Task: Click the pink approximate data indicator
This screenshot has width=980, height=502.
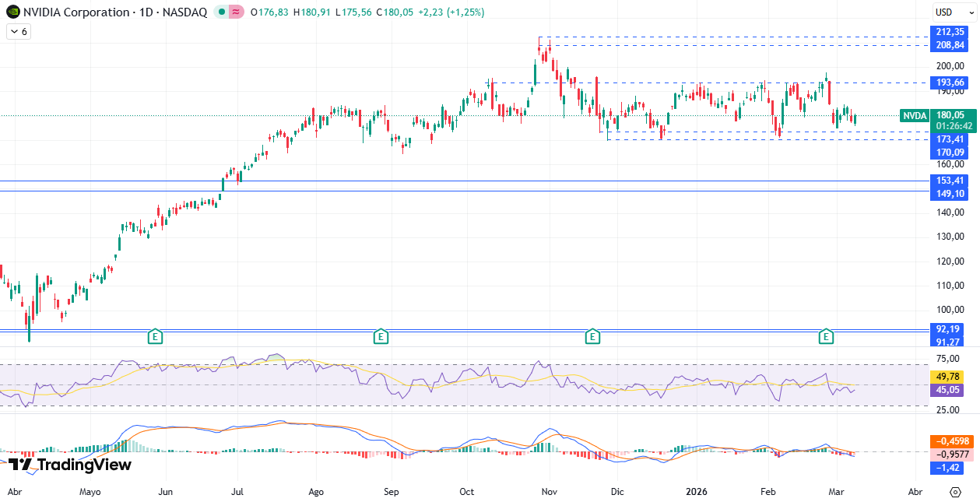Action: pyautogui.click(x=235, y=12)
